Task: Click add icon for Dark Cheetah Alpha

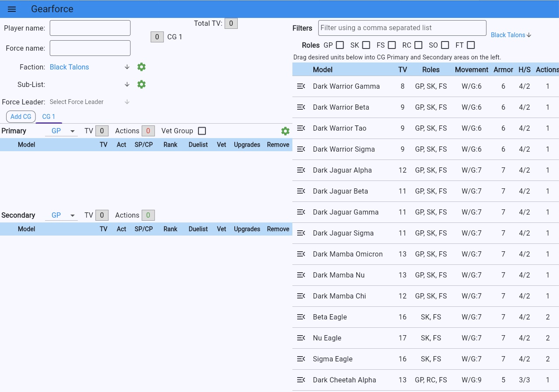Action: click(x=301, y=380)
